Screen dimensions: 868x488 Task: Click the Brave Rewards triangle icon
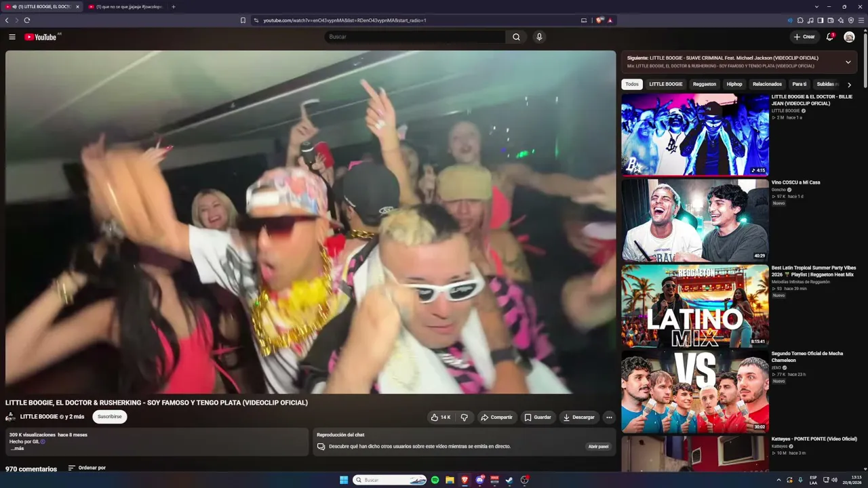pyautogui.click(x=610, y=20)
